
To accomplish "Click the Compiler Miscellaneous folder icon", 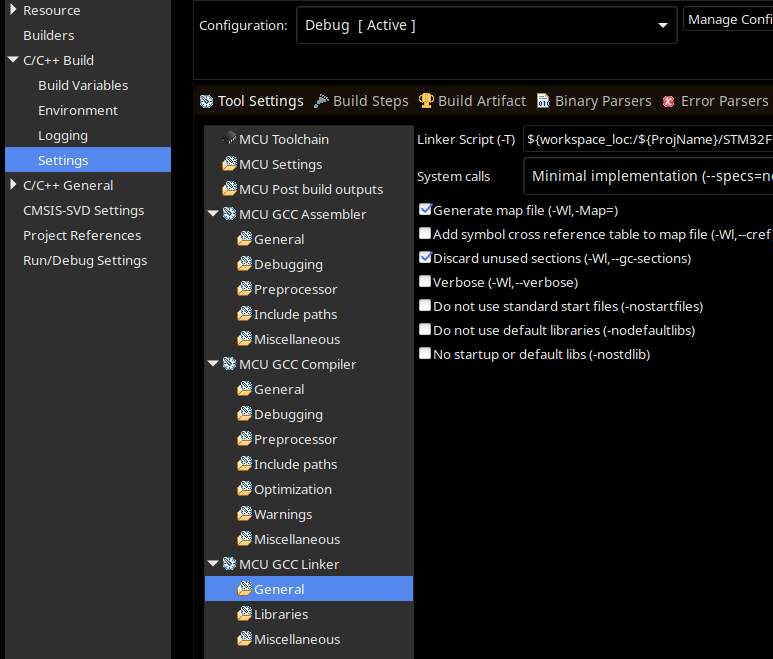I will (x=245, y=538).
